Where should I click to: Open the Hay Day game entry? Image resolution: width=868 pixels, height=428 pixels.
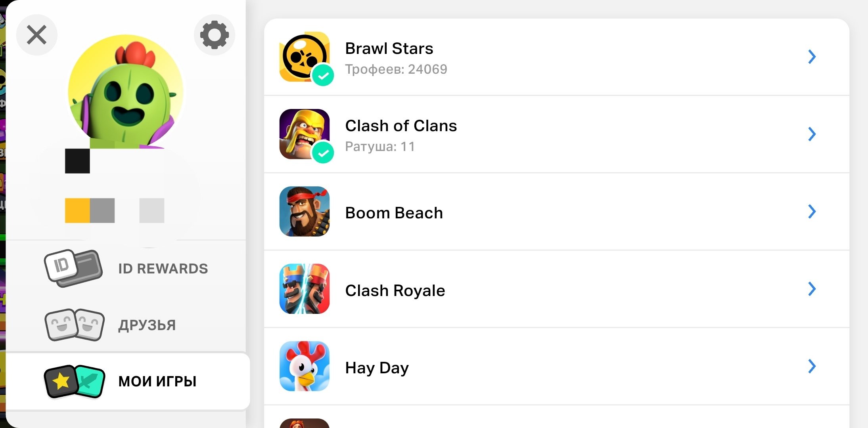pos(557,367)
